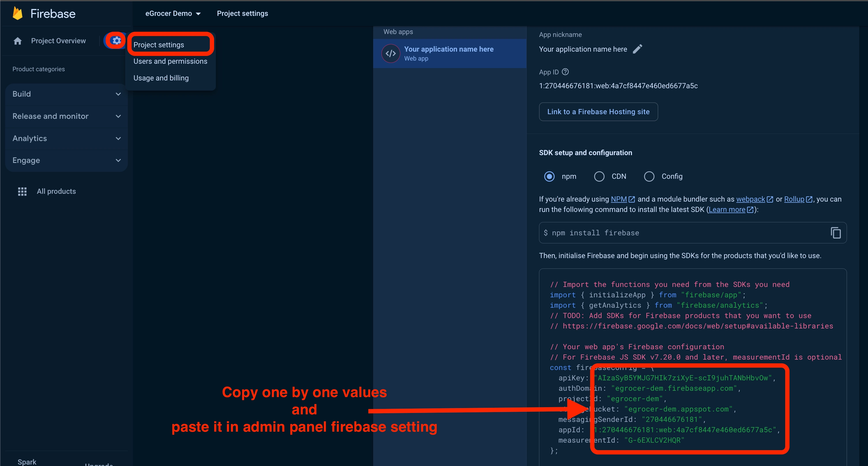The height and width of the screenshot is (466, 868).
Task: Open the NPM hyperlink
Action: pyautogui.click(x=619, y=199)
